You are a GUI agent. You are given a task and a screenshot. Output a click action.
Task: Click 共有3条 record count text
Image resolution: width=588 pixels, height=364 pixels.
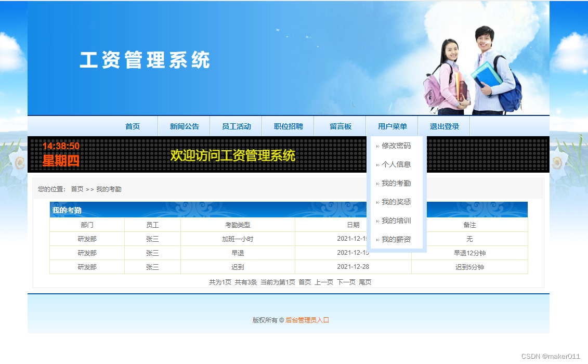(x=245, y=282)
